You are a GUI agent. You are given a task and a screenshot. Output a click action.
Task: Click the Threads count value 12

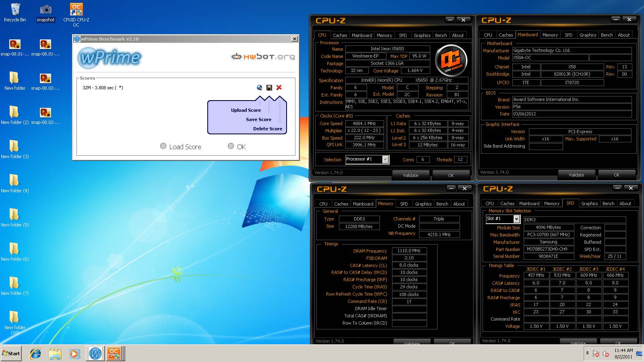pyautogui.click(x=460, y=159)
